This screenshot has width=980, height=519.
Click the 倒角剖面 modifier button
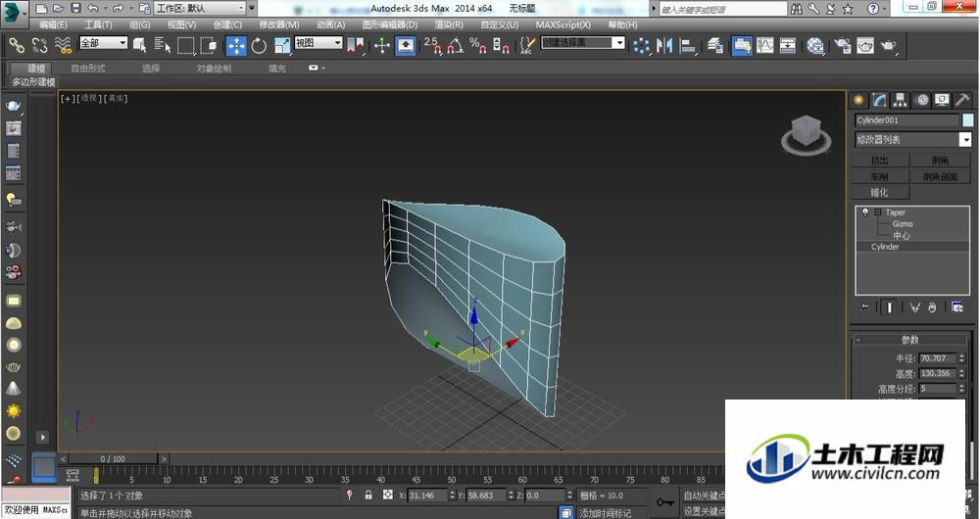click(x=940, y=176)
